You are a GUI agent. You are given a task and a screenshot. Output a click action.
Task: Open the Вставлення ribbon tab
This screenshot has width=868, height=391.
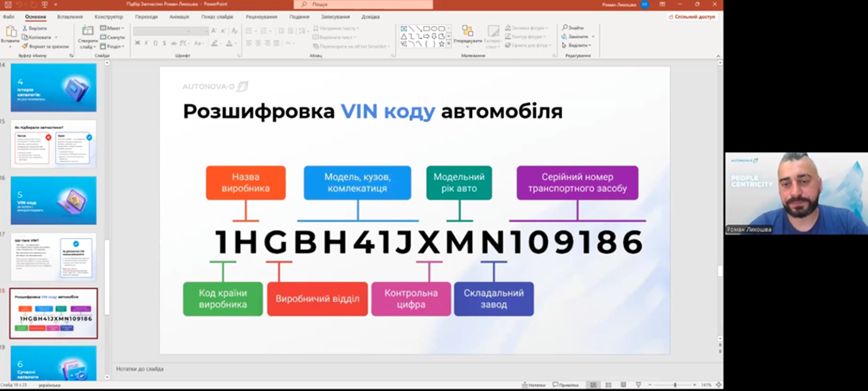click(70, 16)
